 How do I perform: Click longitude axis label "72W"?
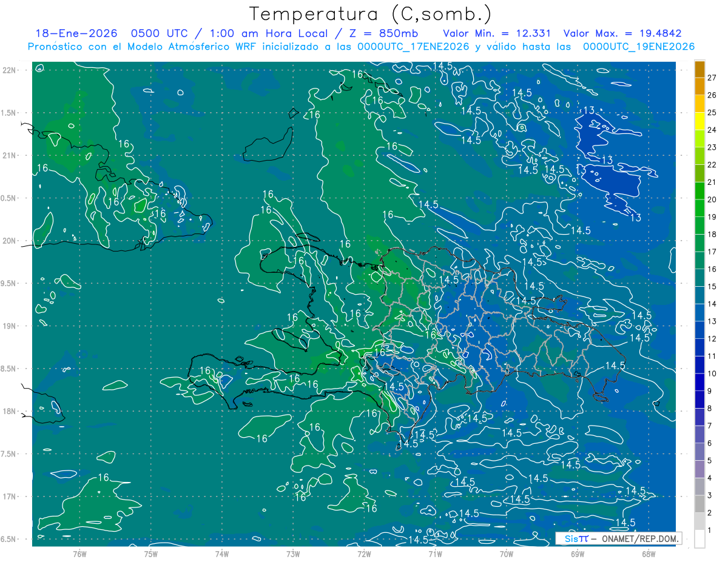pyautogui.click(x=364, y=554)
